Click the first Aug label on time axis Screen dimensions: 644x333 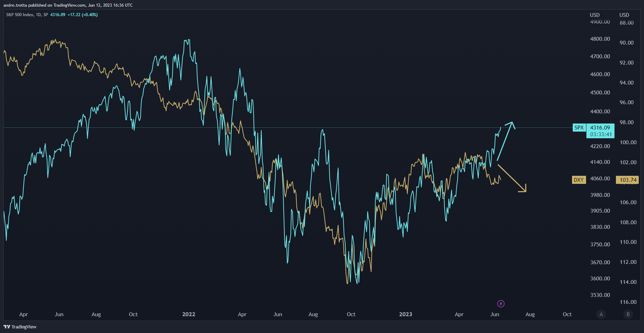tap(96, 314)
